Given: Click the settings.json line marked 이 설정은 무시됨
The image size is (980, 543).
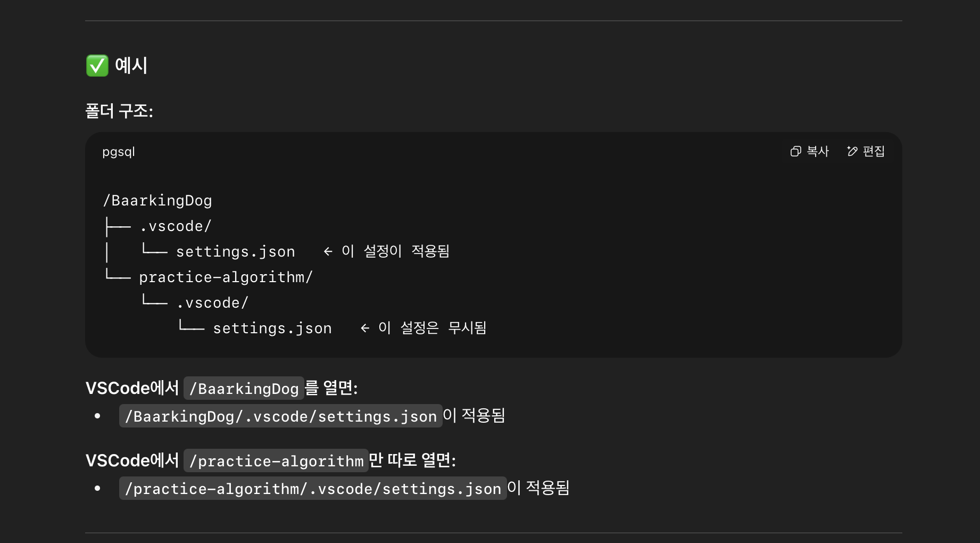Looking at the screenshot, I should pos(272,328).
